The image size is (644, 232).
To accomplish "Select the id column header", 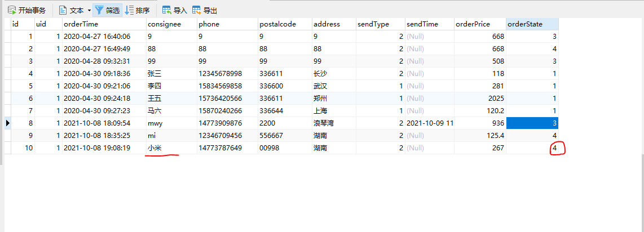I will coord(23,24).
